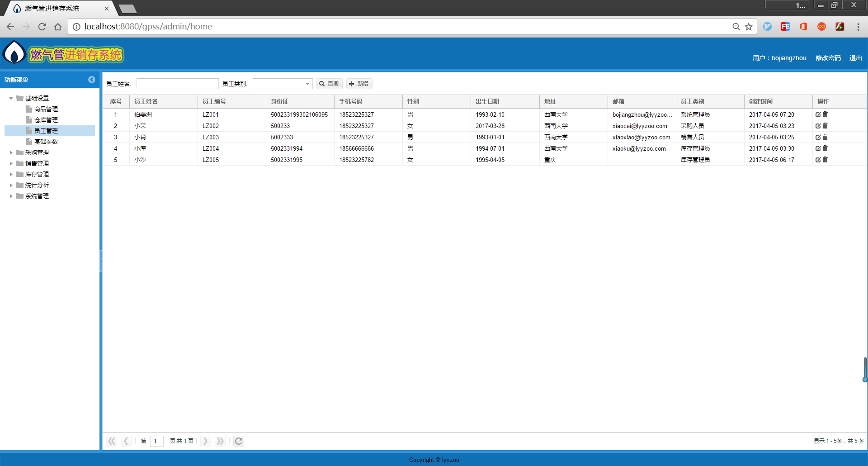Viewport: 868px width, 466px height.
Task: Click the flame logo in the header
Action: tap(14, 53)
